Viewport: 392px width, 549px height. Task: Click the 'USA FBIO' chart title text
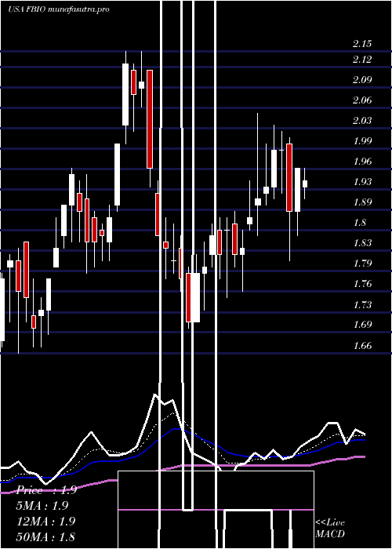26,9
